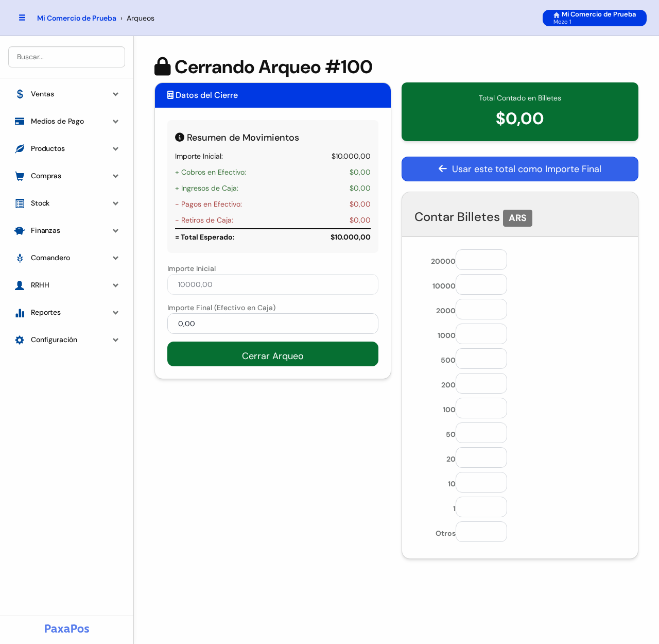The height and width of the screenshot is (644, 659).
Task: Open the Comandero menu item
Action: click(67, 258)
